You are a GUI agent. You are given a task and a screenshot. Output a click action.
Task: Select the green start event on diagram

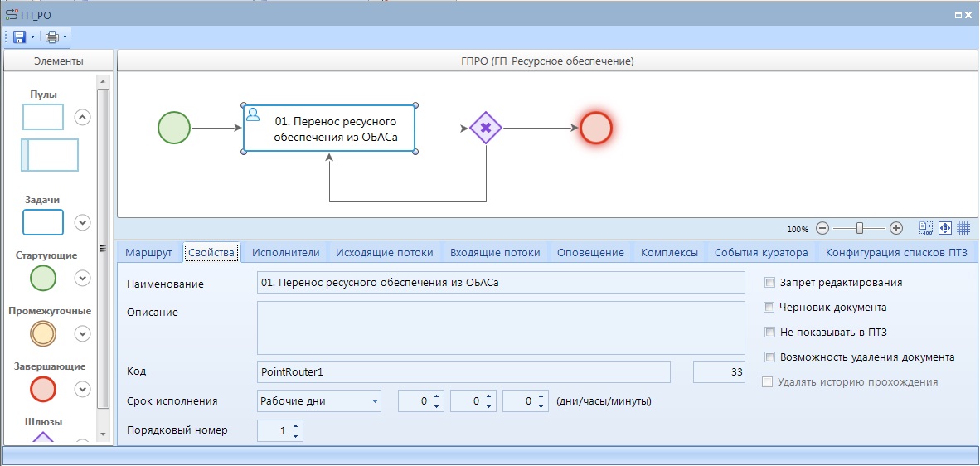(174, 129)
